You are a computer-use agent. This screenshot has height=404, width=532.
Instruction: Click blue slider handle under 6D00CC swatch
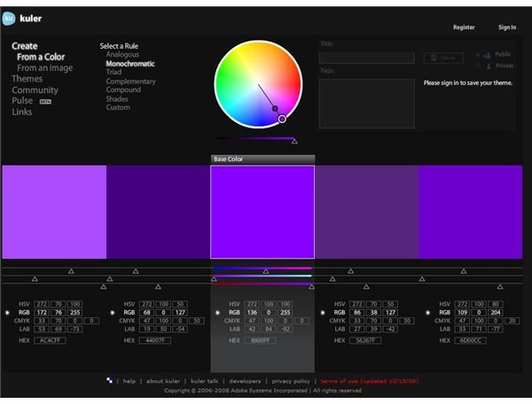point(500,287)
